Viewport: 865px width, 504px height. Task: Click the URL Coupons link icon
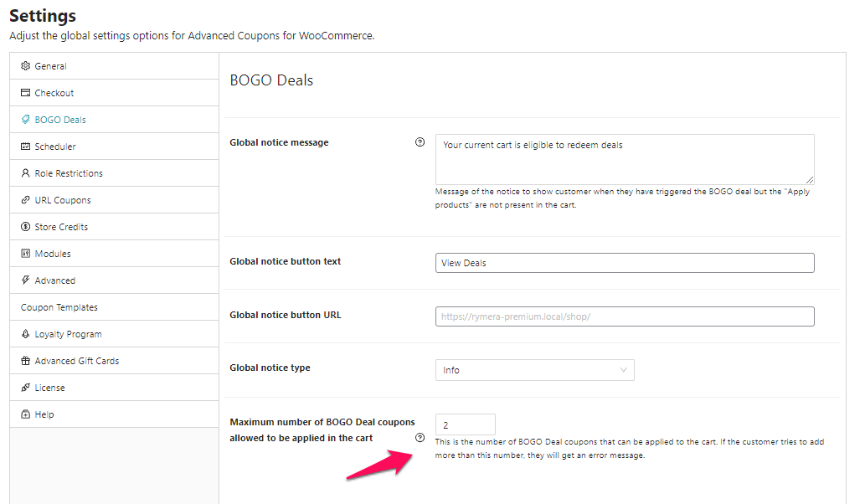(x=26, y=200)
